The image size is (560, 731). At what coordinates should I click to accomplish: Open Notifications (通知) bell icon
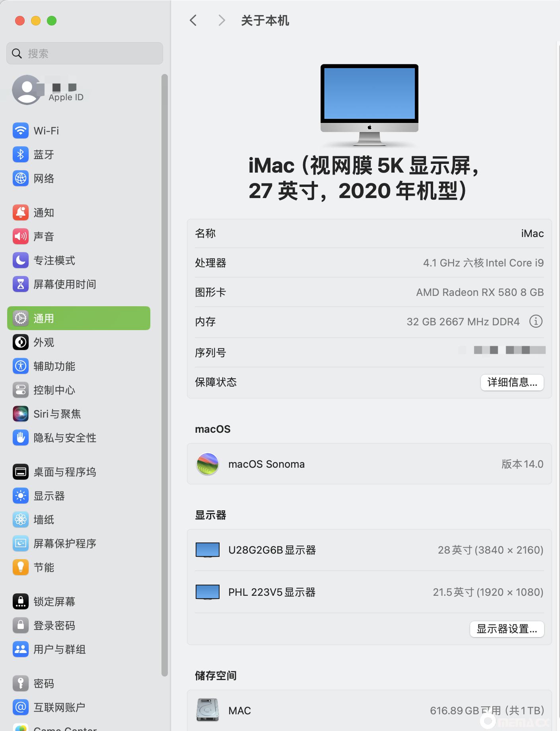pos(20,212)
